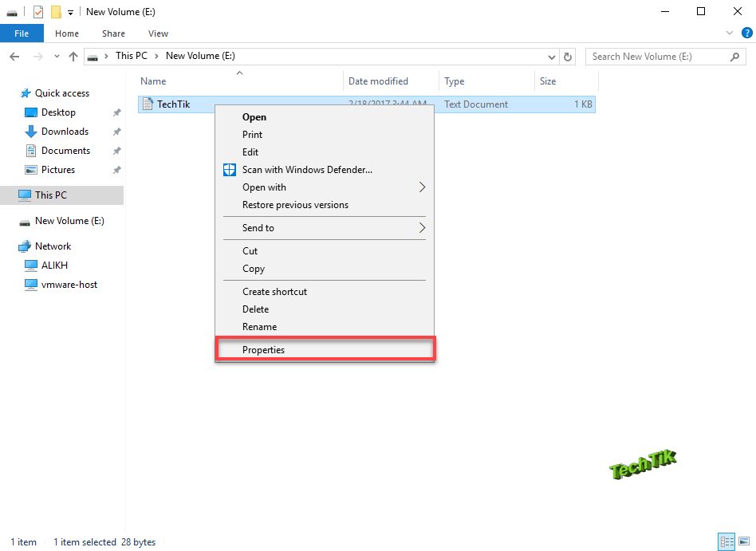The height and width of the screenshot is (551, 756).
Task: Expand the Open with submenu
Action: [325, 187]
